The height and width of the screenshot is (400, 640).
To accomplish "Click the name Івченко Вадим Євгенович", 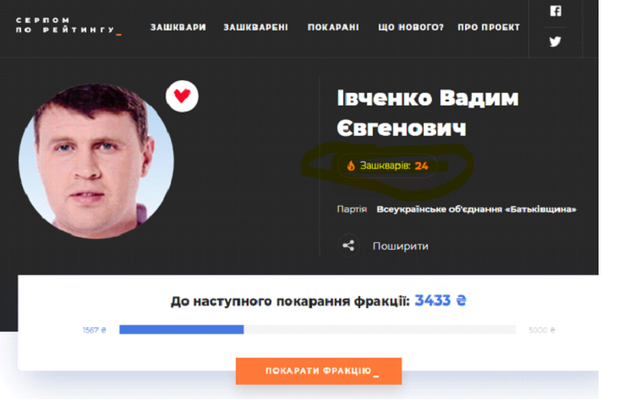I will pyautogui.click(x=428, y=113).
